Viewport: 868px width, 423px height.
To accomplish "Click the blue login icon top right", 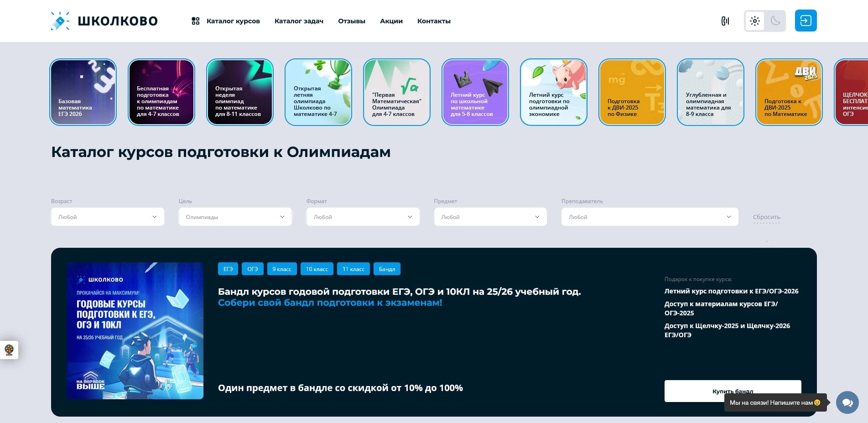I will coord(806,21).
